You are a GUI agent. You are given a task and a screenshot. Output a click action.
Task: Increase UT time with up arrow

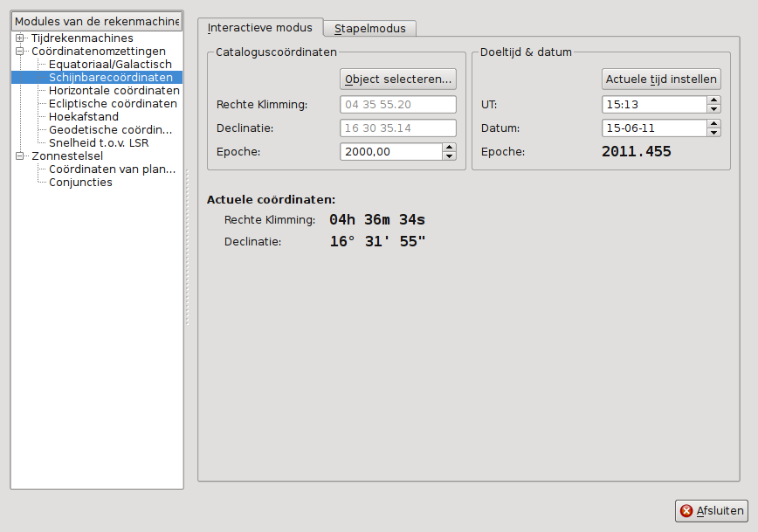713,100
